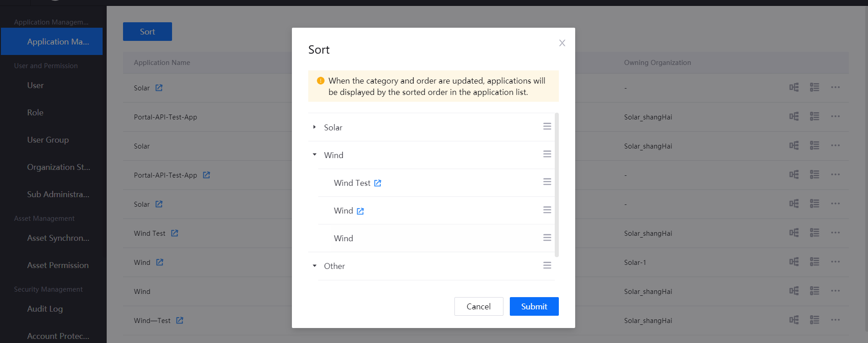Click drag handle beside Wind Test item

point(547,182)
